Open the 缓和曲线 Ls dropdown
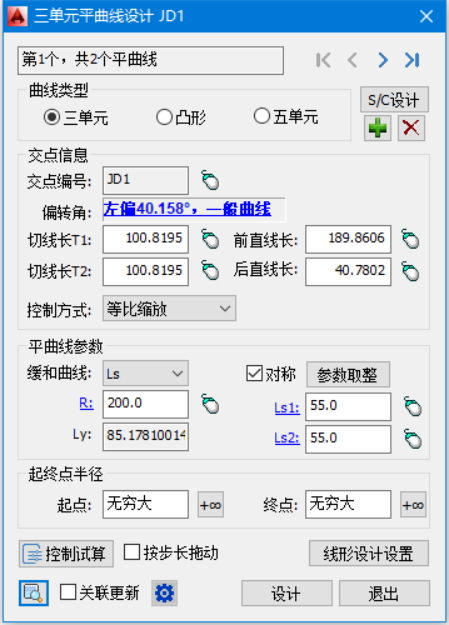 pos(146,373)
